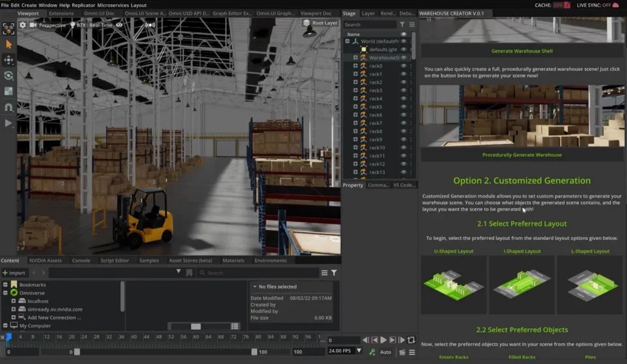The height and width of the screenshot is (364, 627).
Task: Click the camera icon next to Perspective
Action: [32, 25]
